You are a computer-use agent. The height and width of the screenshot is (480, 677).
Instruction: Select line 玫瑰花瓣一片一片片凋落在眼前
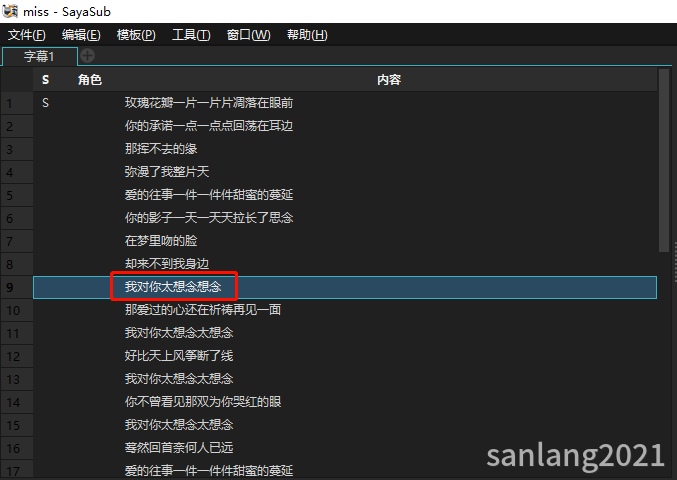click(x=209, y=103)
